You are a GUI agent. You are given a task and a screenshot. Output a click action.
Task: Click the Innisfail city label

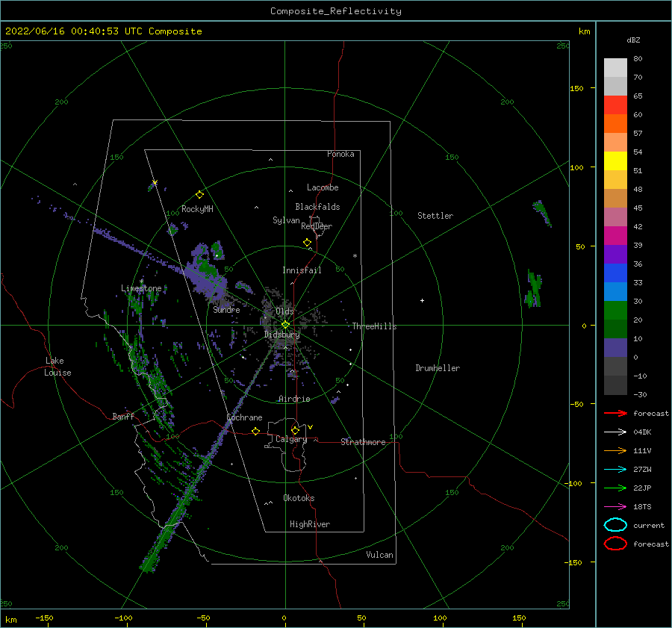[x=302, y=270]
